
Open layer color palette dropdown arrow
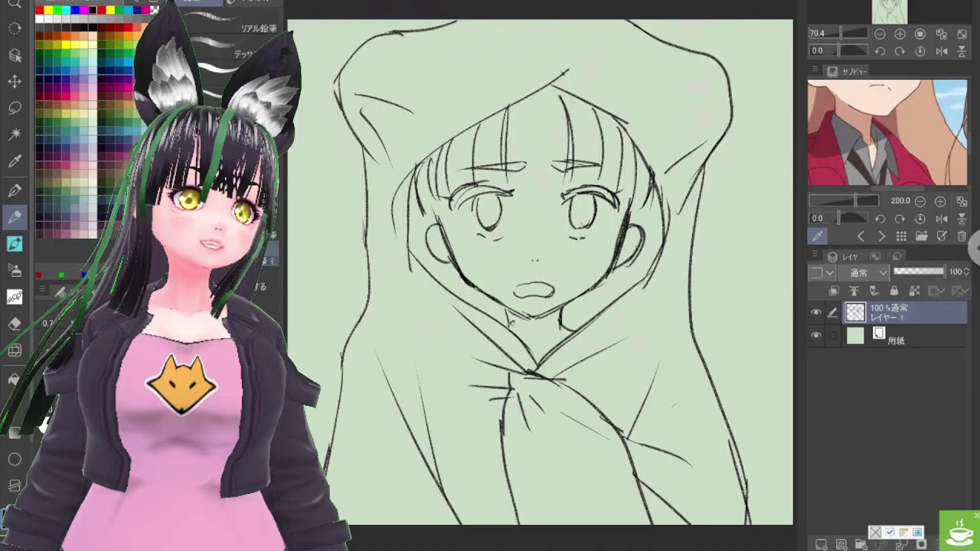point(830,272)
